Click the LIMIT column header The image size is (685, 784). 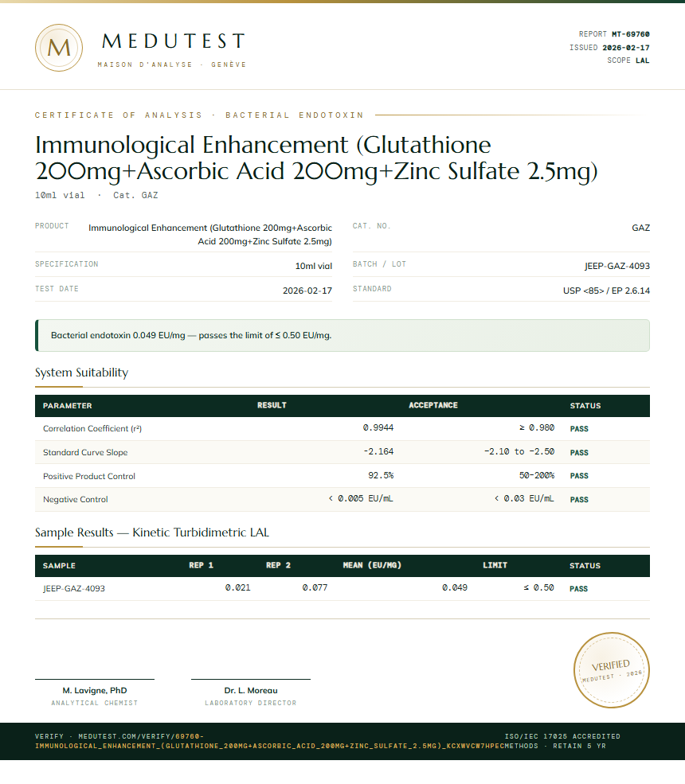coord(495,565)
